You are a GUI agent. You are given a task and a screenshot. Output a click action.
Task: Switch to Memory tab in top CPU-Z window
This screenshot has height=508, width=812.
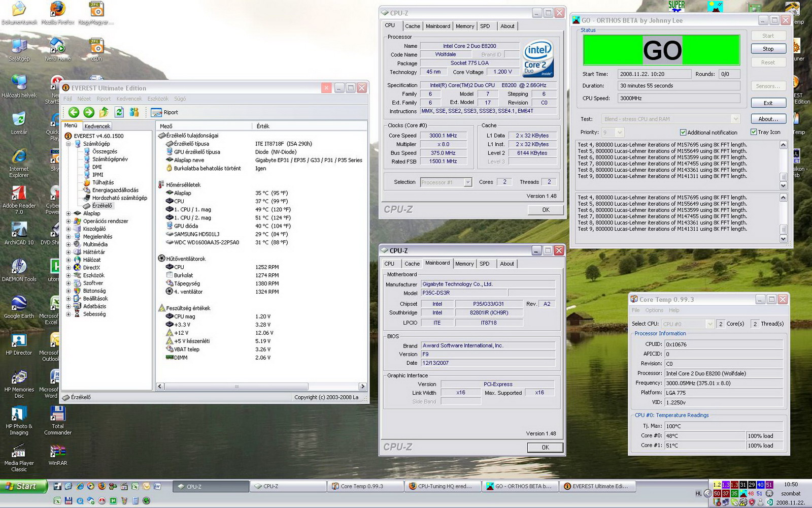[x=465, y=26]
